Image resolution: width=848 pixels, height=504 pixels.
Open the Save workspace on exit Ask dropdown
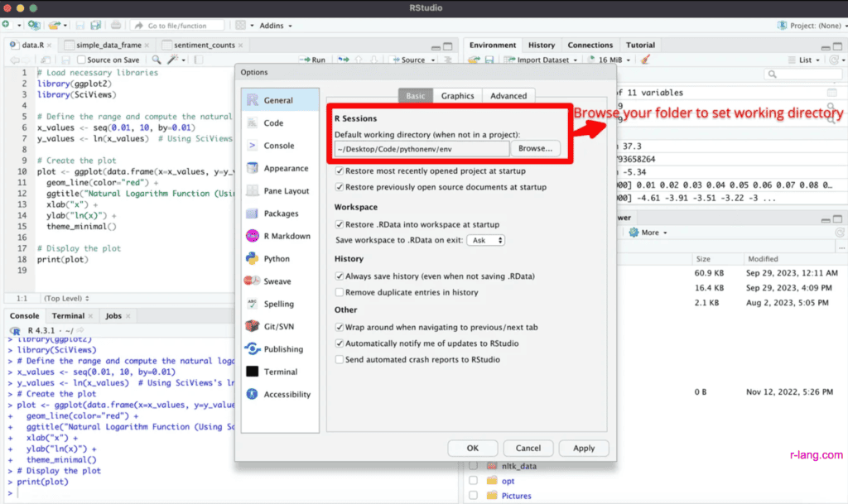coord(485,240)
